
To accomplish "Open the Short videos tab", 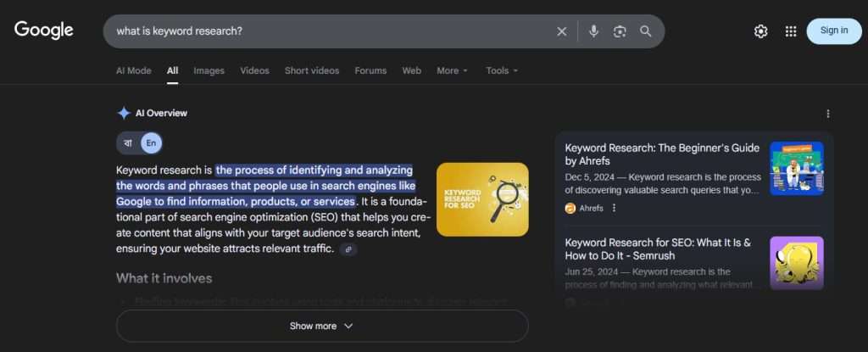I will click(x=312, y=70).
